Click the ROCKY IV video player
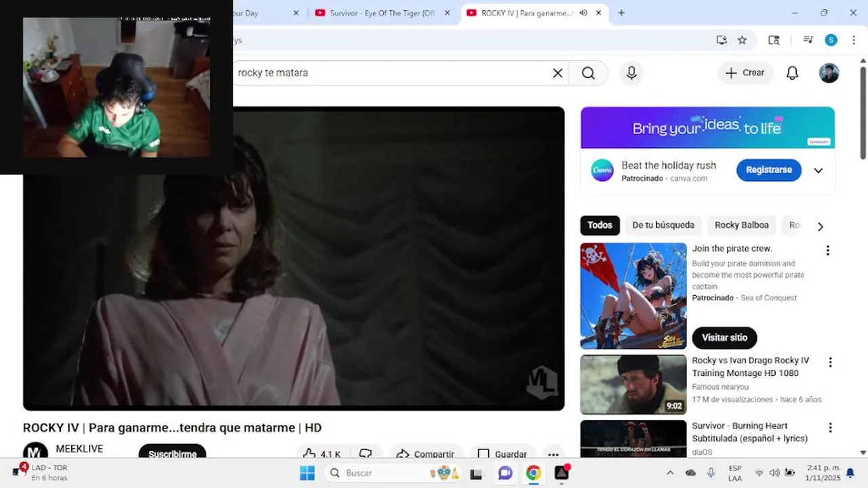This screenshot has height=488, width=868. [x=294, y=258]
